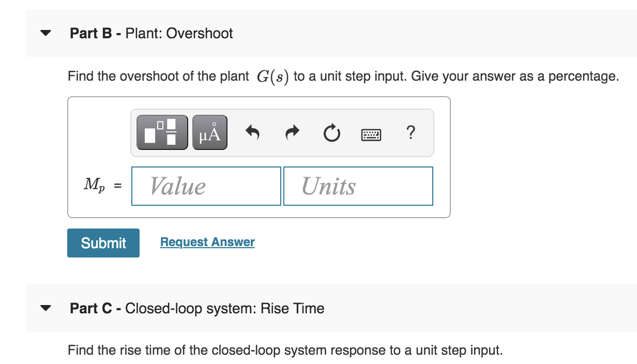Open the math templates palette
Screen dimensions: 637x364
tap(161, 132)
